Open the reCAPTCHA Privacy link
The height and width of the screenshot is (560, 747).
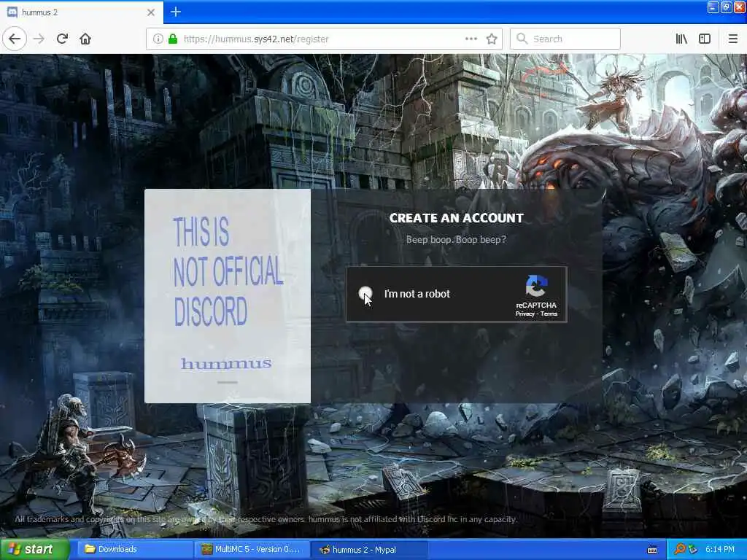coord(525,314)
